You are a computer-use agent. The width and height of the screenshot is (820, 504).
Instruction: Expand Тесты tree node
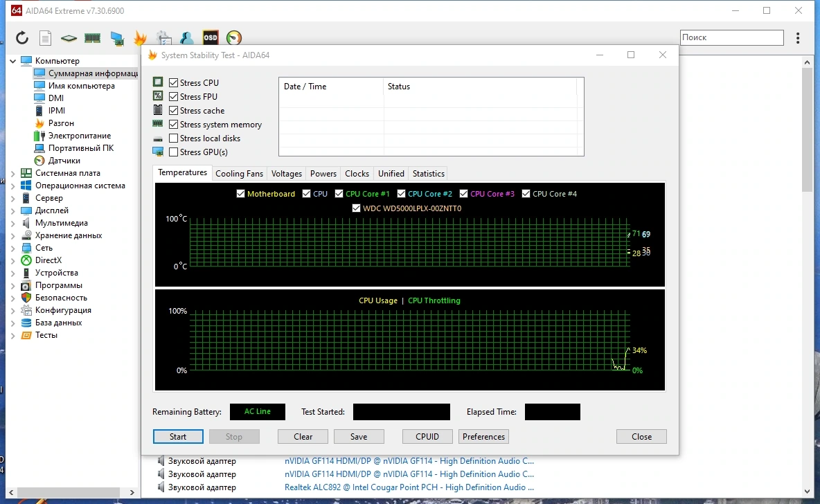pos(12,335)
